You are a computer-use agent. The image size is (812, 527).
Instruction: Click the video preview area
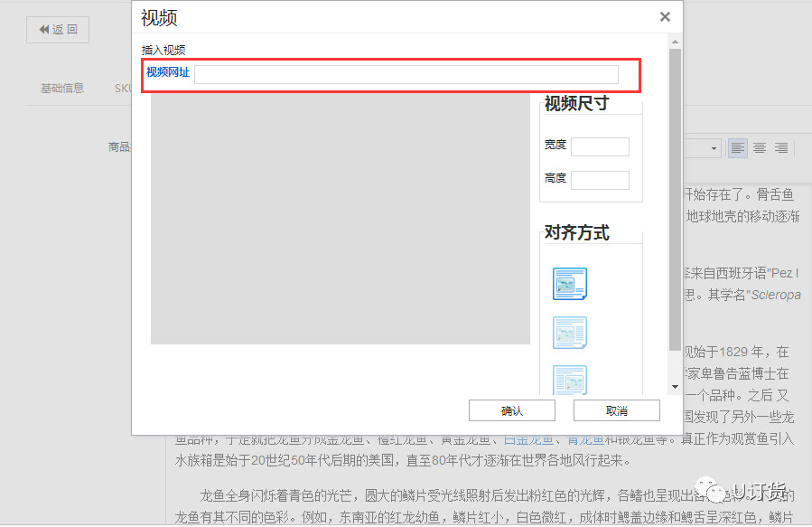(341, 219)
